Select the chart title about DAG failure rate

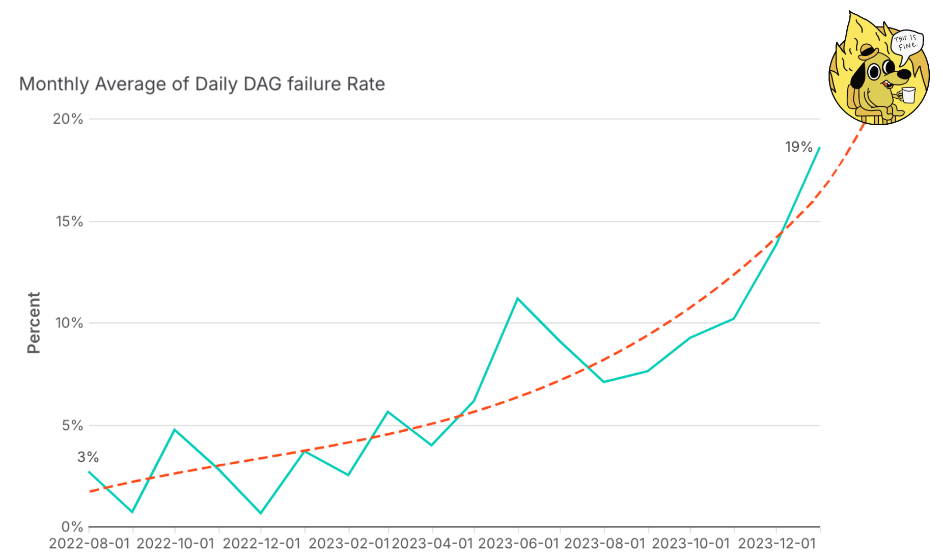(202, 84)
